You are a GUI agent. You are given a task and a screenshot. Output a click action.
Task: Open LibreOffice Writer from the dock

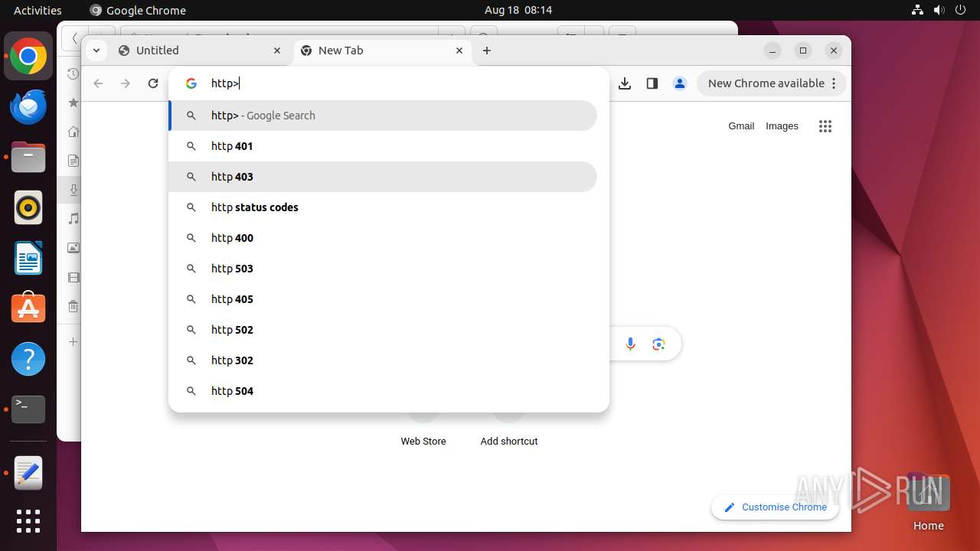(28, 258)
